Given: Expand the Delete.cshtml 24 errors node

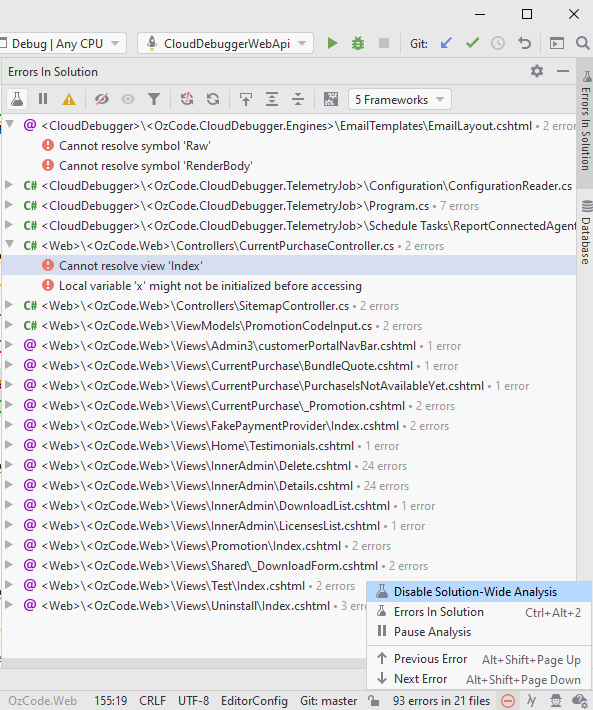Looking at the screenshot, I should 9,465.
